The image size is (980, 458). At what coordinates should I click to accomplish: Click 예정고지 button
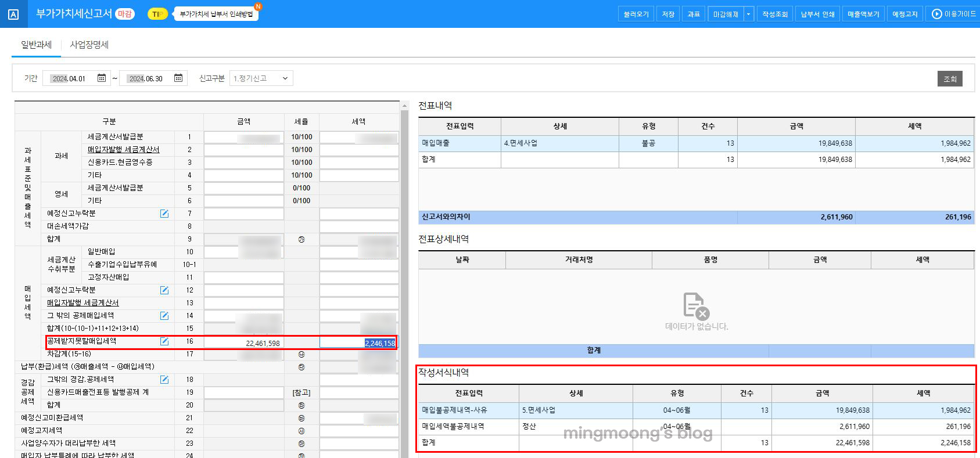(905, 14)
